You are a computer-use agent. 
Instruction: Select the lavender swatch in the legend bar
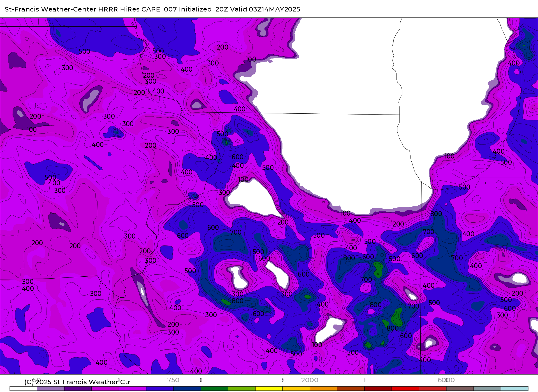tap(51, 389)
